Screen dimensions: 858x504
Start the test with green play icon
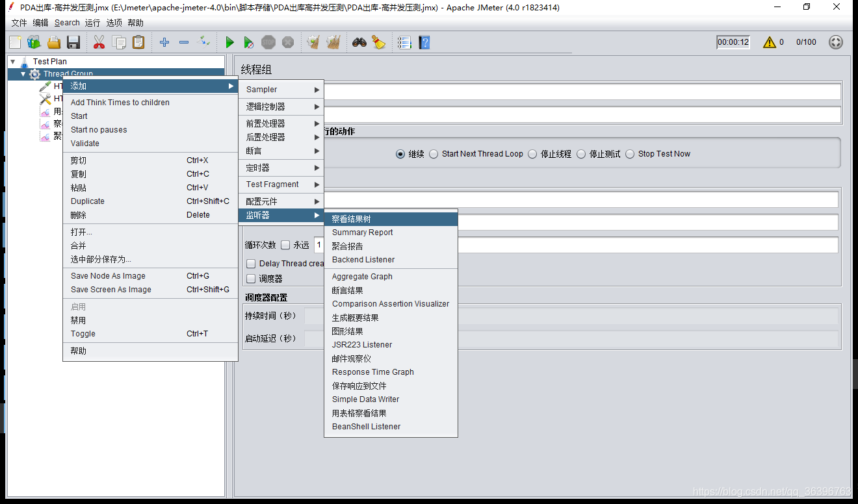point(229,43)
